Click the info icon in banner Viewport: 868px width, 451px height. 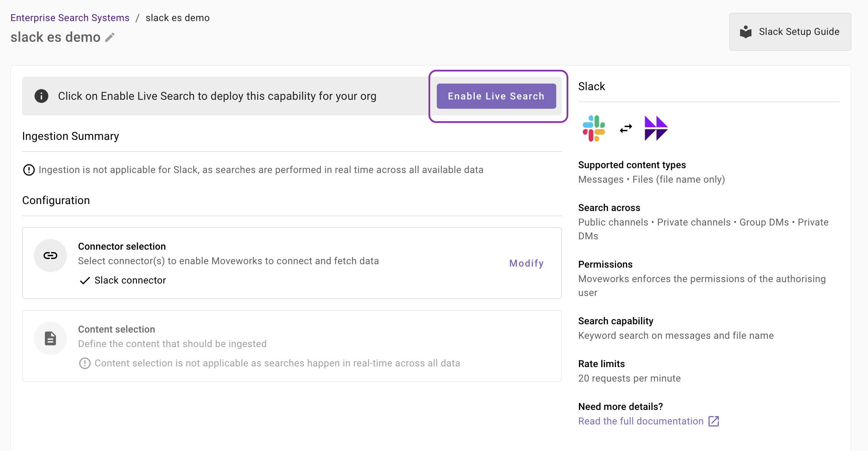[x=41, y=96]
